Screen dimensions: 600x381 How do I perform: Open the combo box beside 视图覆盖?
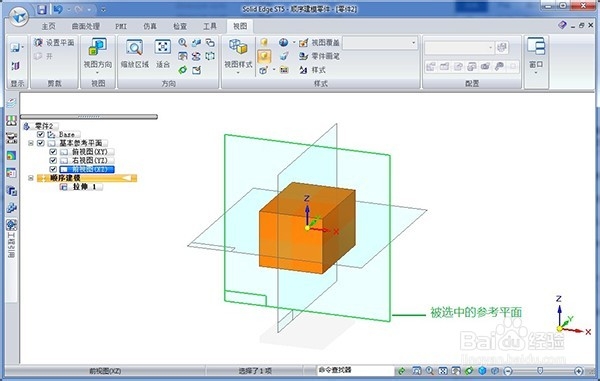(380, 43)
